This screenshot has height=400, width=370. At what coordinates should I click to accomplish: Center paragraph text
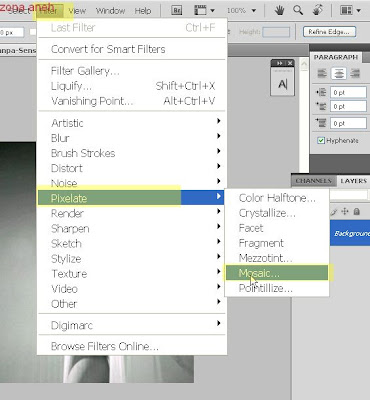pyautogui.click(x=338, y=73)
